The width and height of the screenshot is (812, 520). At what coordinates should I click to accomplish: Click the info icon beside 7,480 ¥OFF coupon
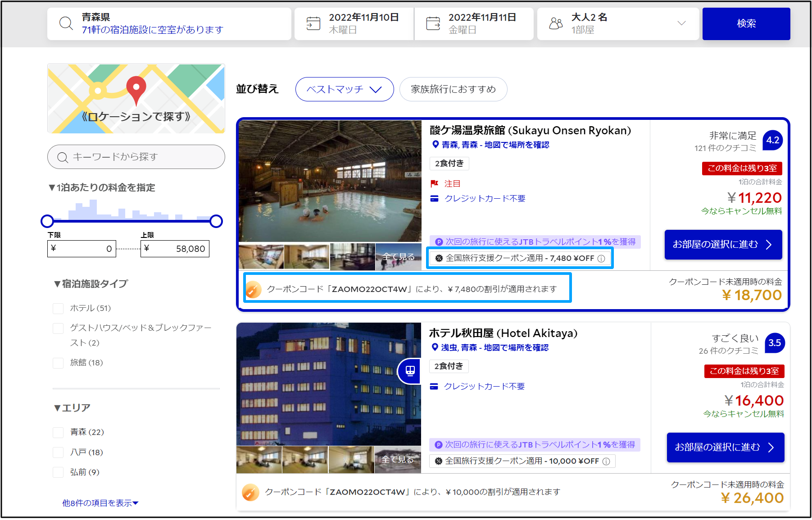pyautogui.click(x=601, y=259)
